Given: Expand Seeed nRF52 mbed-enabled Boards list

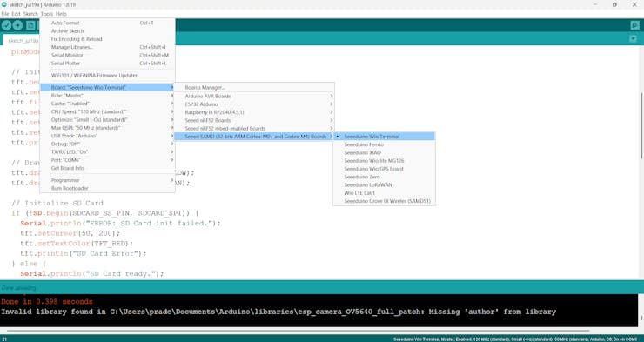Looking at the screenshot, I should pos(254,129).
